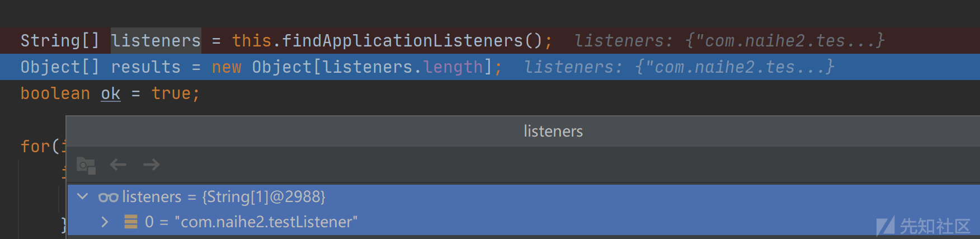980x239 pixels.
Task: Click the forward arrow in listeners popup
Action: pyautogui.click(x=152, y=165)
